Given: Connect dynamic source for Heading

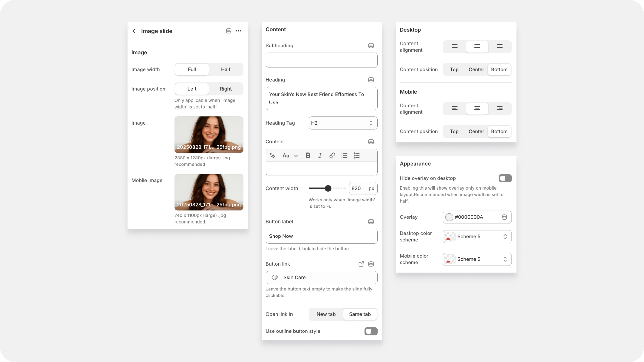Looking at the screenshot, I should click(x=371, y=80).
